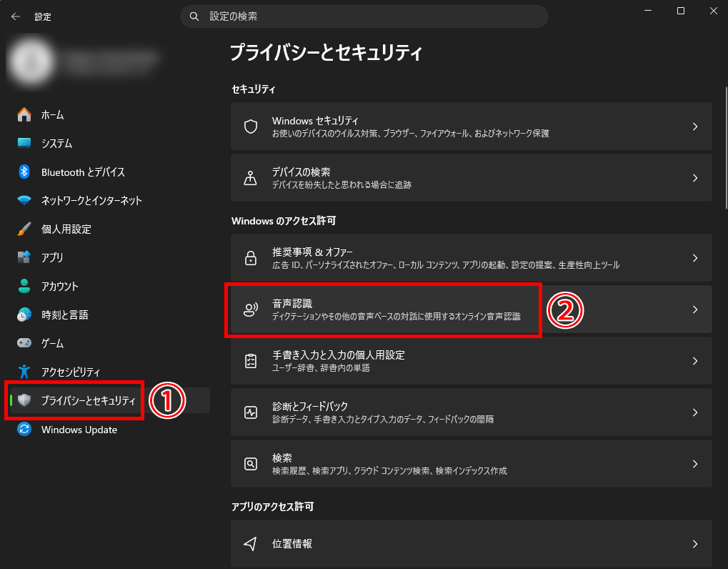Click the ホーム house icon
Viewport: 728px width, 569px height.
tap(24, 114)
